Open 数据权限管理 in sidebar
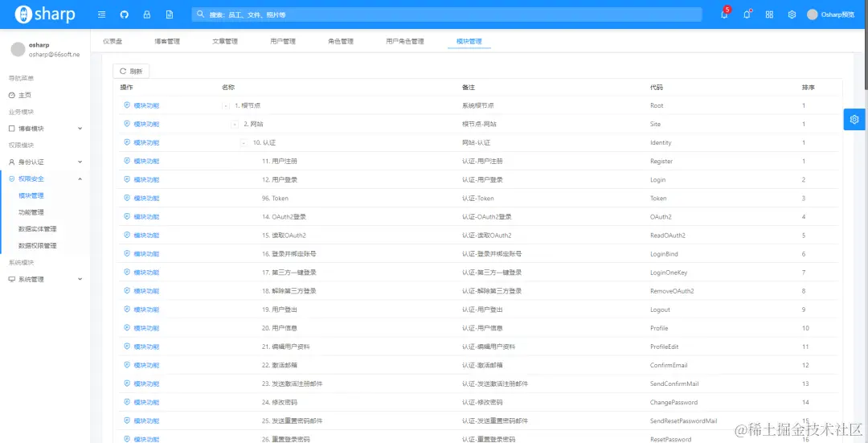This screenshot has width=868, height=443. (x=38, y=245)
